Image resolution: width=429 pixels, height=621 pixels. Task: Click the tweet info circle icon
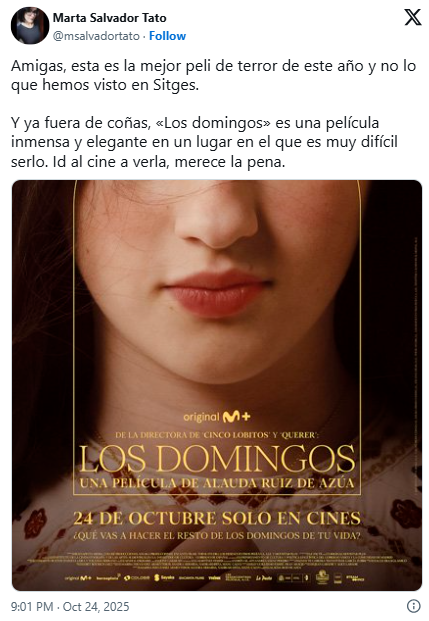(x=414, y=606)
